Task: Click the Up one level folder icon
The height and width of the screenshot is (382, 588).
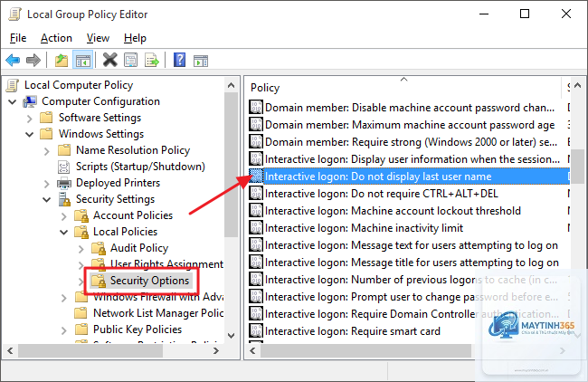Action: click(62, 60)
